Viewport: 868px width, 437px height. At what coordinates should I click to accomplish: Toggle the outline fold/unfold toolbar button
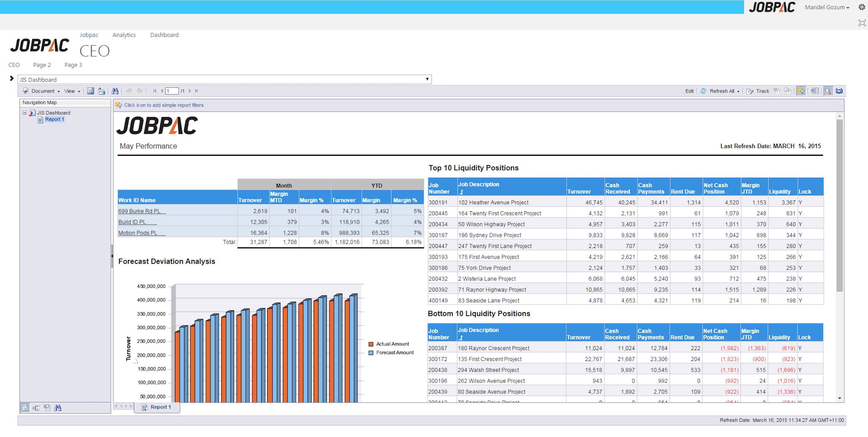coord(815,91)
